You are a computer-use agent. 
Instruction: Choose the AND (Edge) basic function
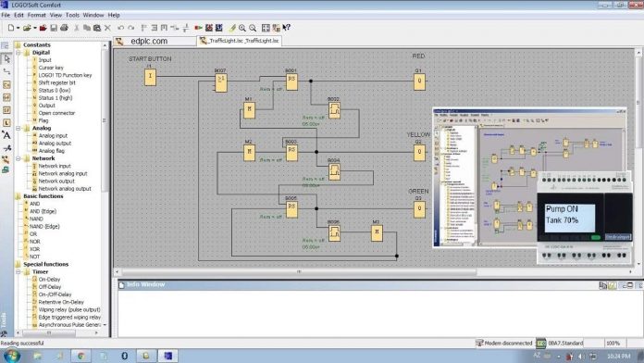(43, 211)
